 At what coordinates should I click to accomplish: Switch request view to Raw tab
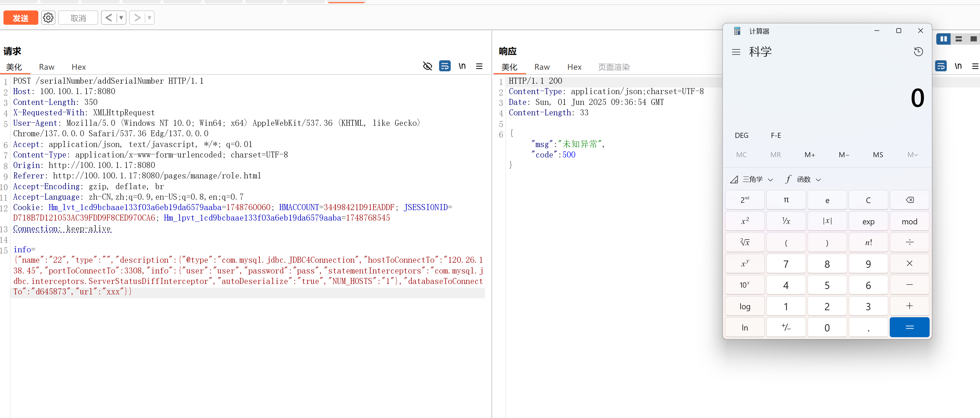47,67
